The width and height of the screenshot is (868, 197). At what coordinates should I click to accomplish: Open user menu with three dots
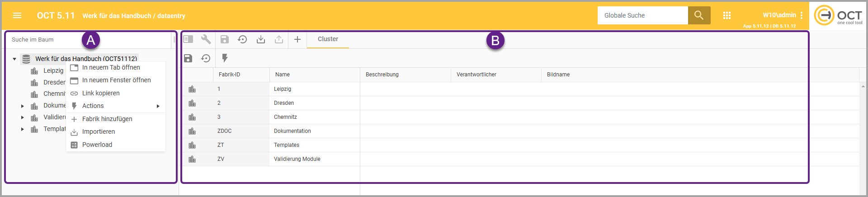coord(802,15)
